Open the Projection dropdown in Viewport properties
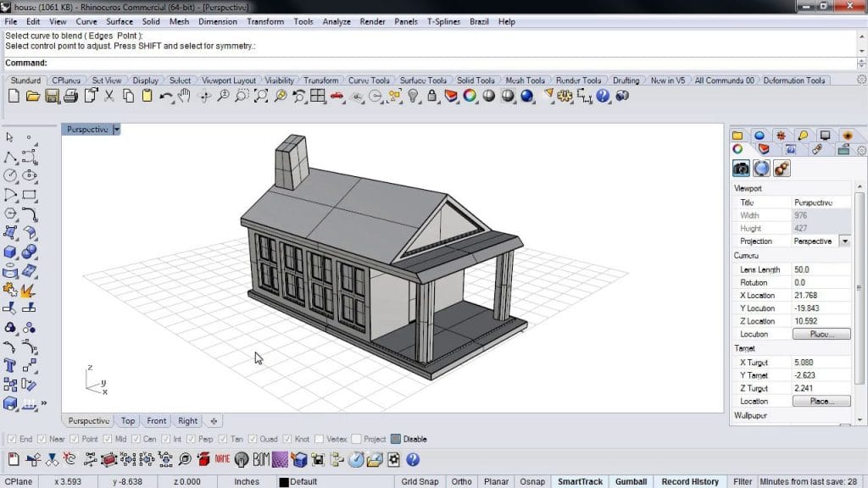 coord(843,241)
